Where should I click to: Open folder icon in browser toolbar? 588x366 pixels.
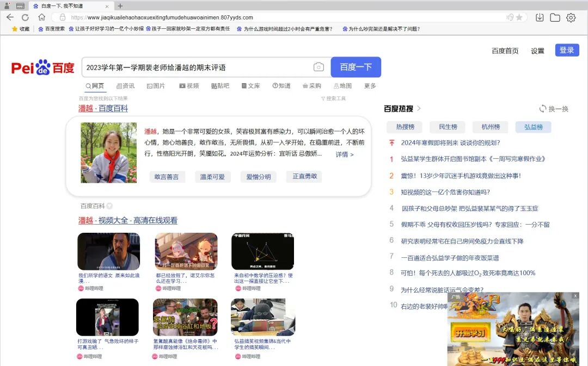tap(555, 17)
